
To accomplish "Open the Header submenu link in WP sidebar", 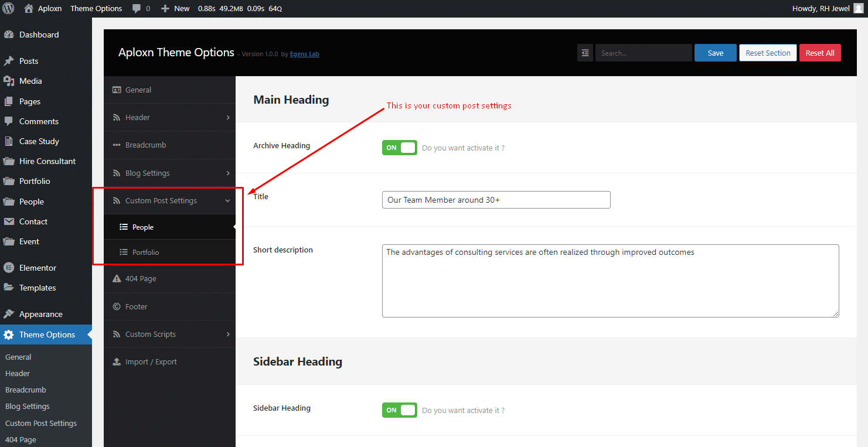I will (x=18, y=373).
